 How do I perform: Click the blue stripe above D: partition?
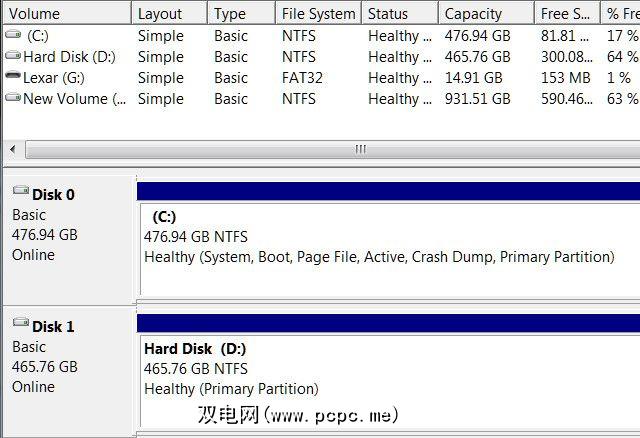coord(388,323)
